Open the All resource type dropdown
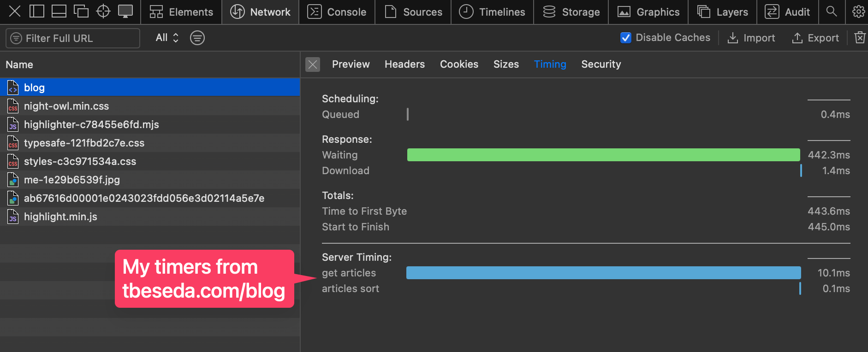The image size is (868, 352). (x=167, y=38)
